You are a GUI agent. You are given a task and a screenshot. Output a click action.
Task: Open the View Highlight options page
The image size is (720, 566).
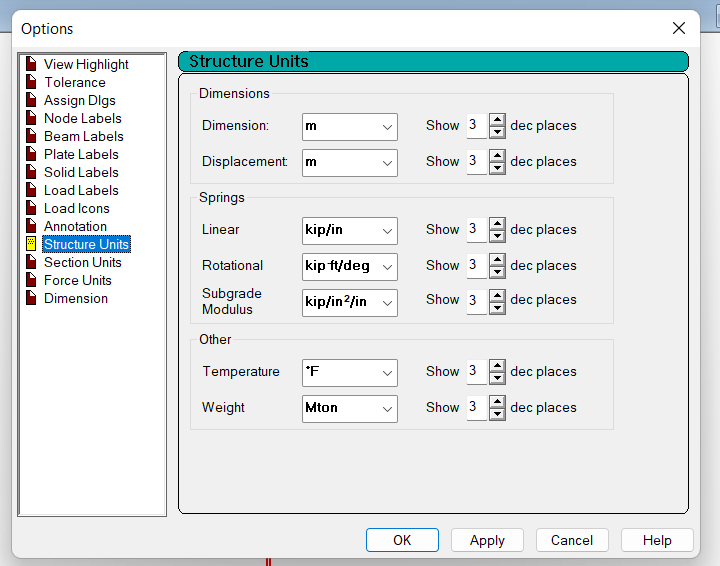coord(86,64)
